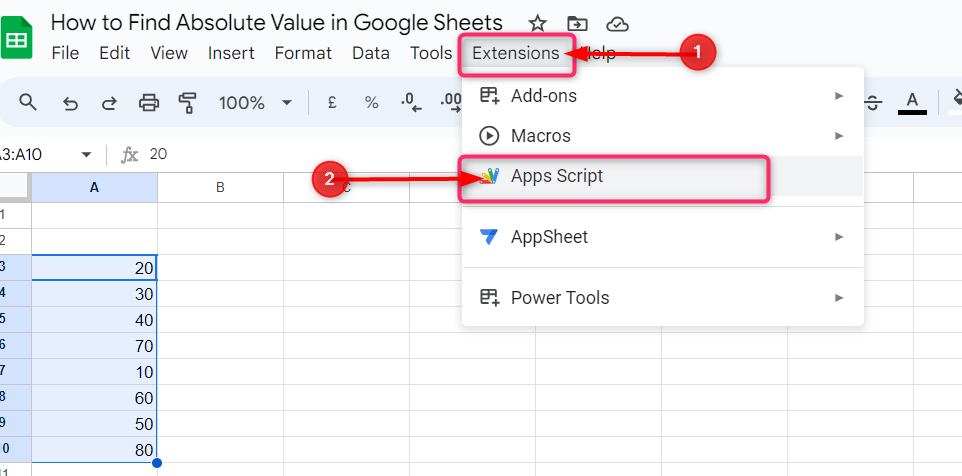Image resolution: width=962 pixels, height=476 pixels.
Task: Select cell A6 containing 70
Action: point(94,345)
